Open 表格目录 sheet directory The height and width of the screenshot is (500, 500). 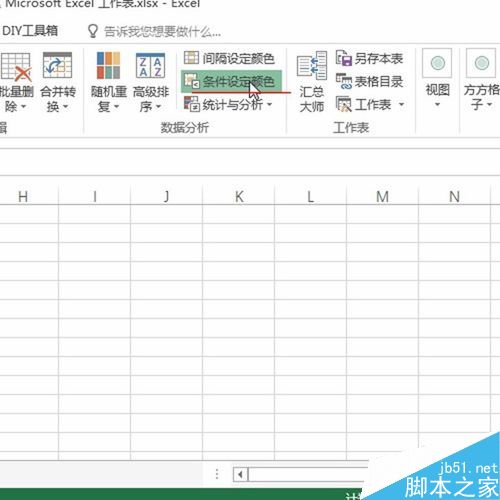(x=369, y=81)
